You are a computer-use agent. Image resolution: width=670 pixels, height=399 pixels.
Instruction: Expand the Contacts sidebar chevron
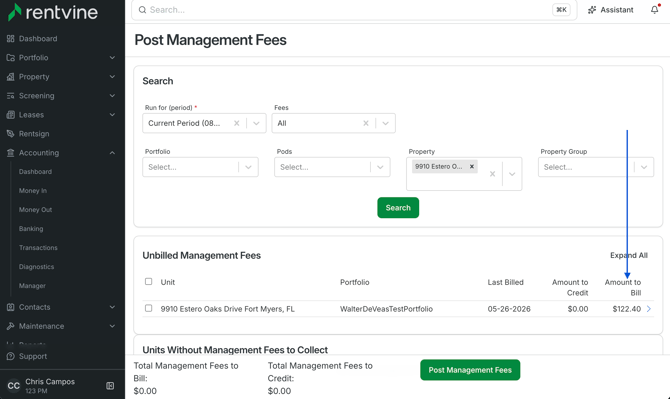[112, 307]
